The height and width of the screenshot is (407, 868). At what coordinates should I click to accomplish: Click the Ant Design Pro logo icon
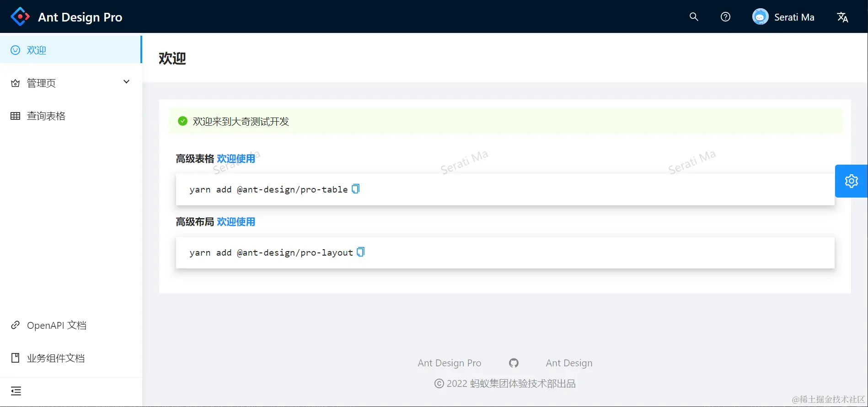20,17
